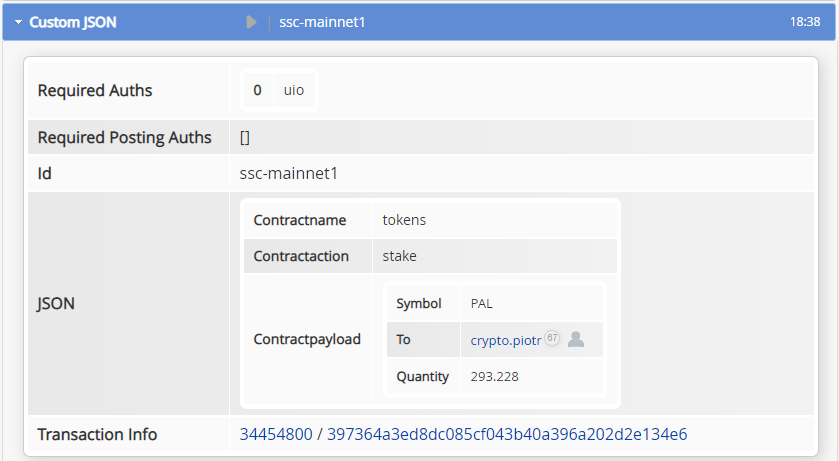Click the empty brackets for Posting Auths
The height and width of the screenshot is (461, 839).
tap(245, 138)
